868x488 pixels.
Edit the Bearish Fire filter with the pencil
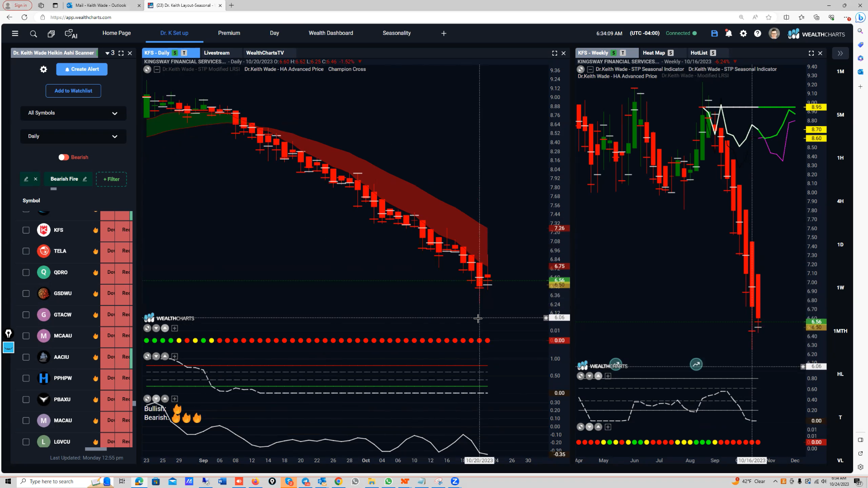point(85,179)
